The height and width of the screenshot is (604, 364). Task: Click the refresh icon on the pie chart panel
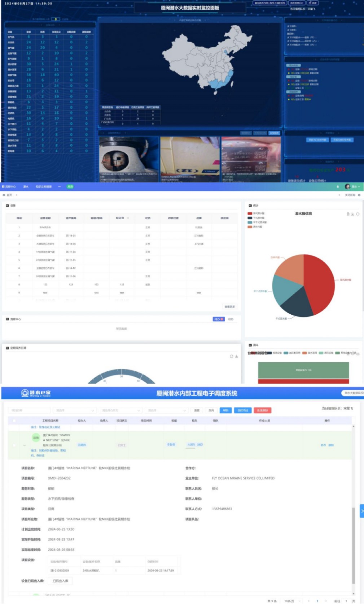pos(358,214)
